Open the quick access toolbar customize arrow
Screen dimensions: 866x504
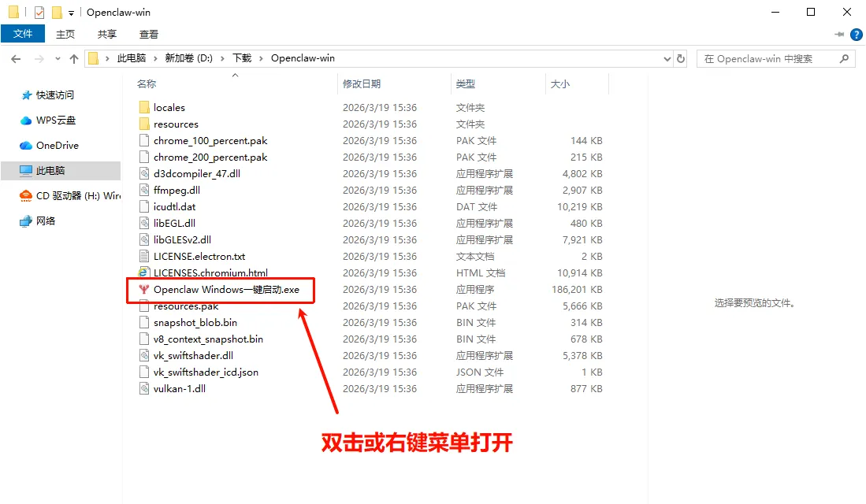pos(71,13)
